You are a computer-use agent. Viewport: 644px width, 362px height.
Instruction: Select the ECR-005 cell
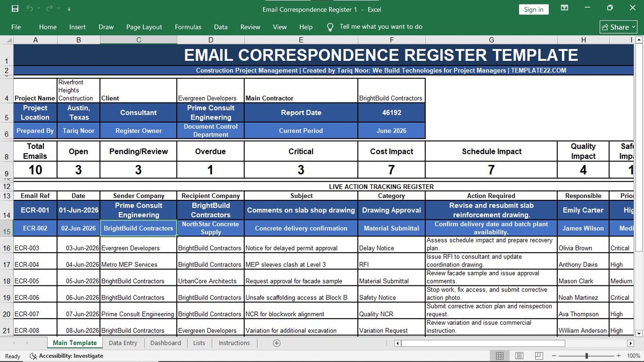click(x=35, y=278)
